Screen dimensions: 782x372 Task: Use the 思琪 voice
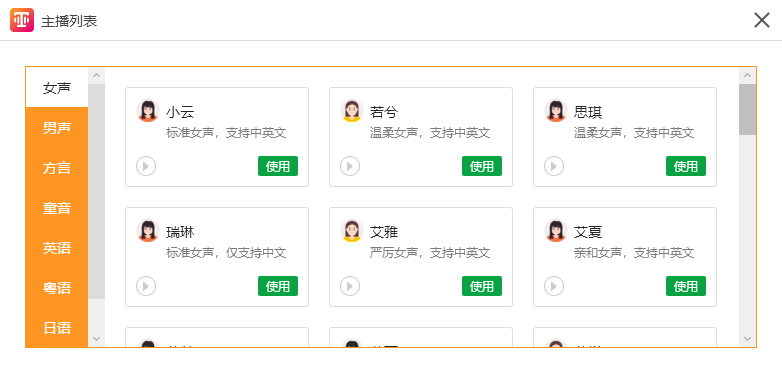click(686, 166)
